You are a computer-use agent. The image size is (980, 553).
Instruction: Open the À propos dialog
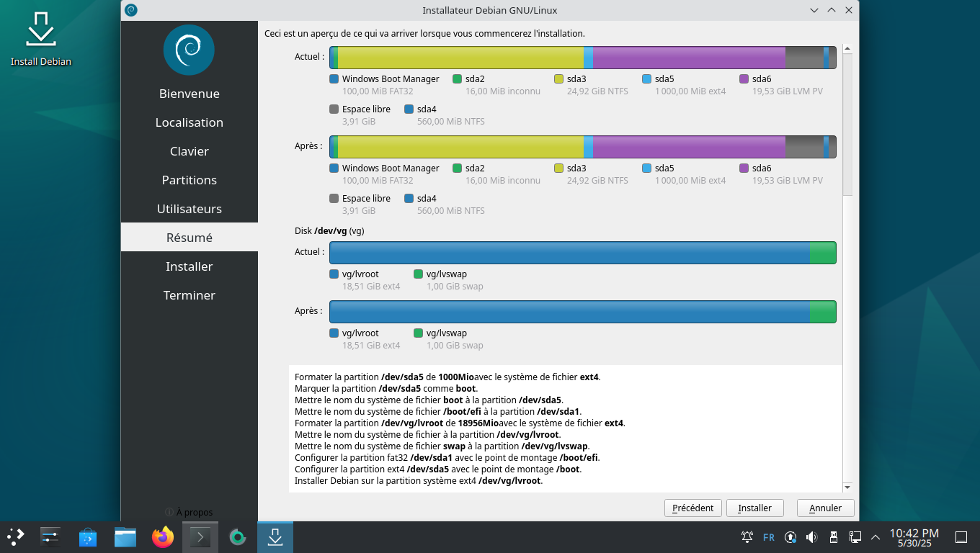[x=189, y=512]
